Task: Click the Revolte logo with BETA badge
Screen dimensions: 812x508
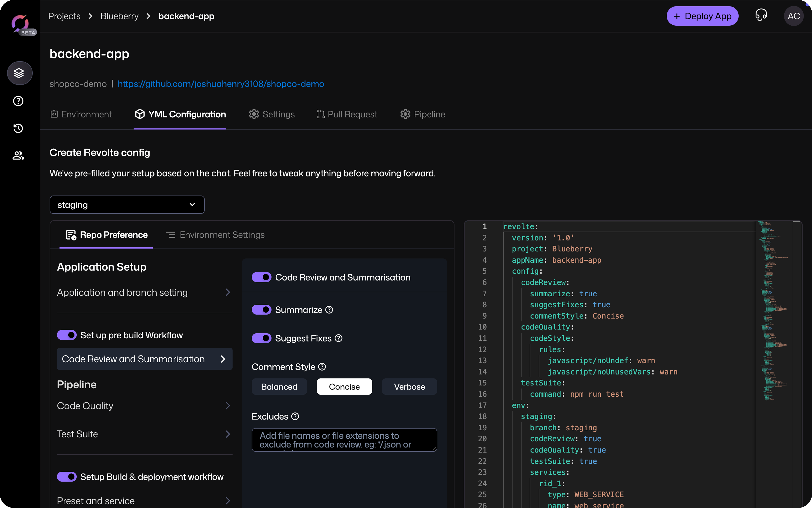Action: click(x=21, y=24)
